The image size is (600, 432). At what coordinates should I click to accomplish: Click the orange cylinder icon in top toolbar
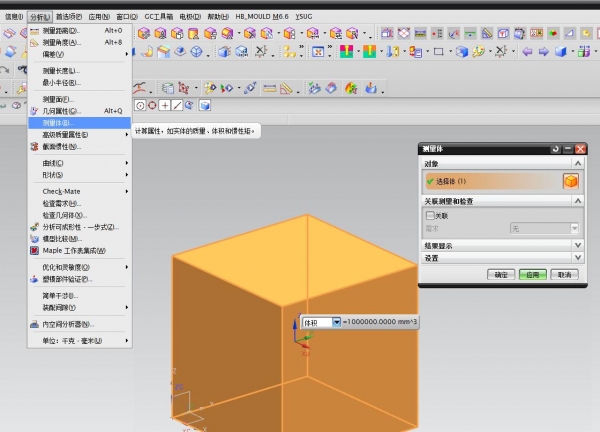194,33
